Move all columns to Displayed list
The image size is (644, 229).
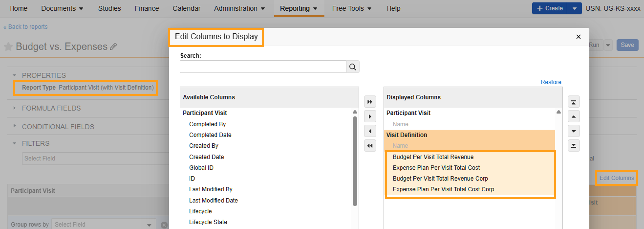(x=370, y=102)
